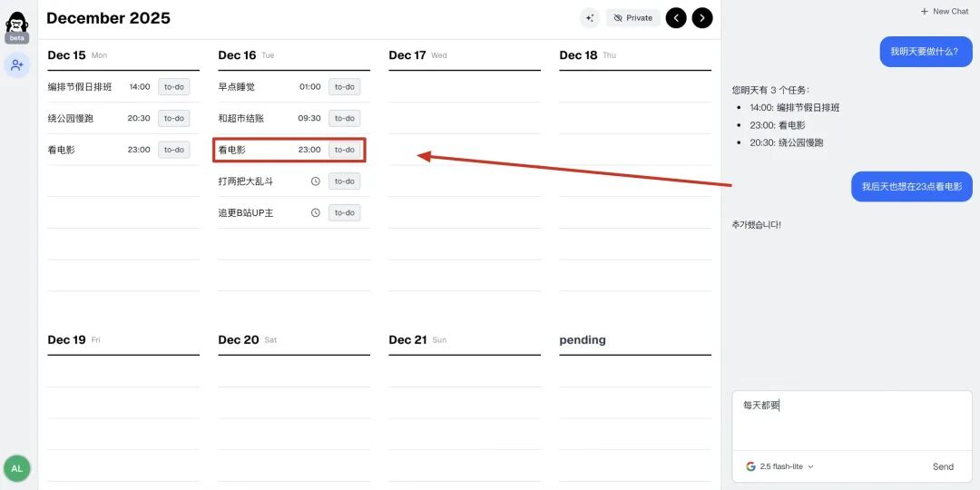Click the AI sparkle icon in header
This screenshot has width=980, height=490.
coord(590,18)
